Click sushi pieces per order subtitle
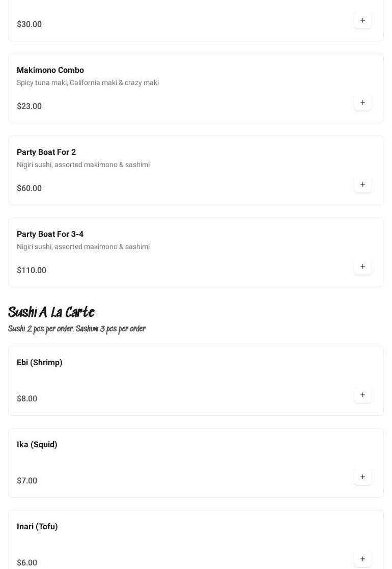Viewport: 392px width, 569px height. (77, 329)
